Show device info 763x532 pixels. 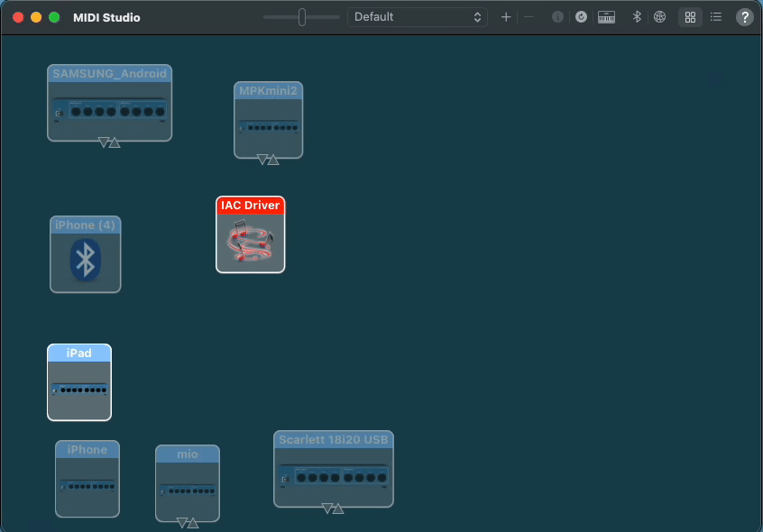[557, 17]
